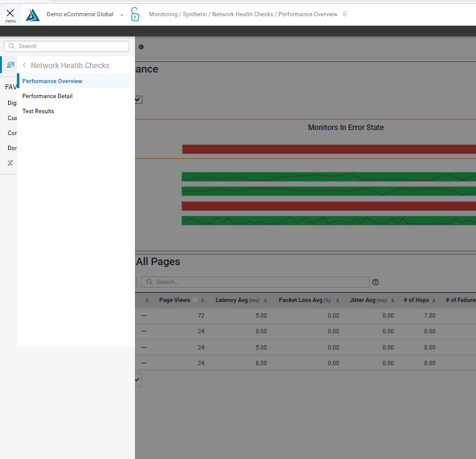Click the first green sparkline bar
The width and height of the screenshot is (476, 459).
point(329,177)
